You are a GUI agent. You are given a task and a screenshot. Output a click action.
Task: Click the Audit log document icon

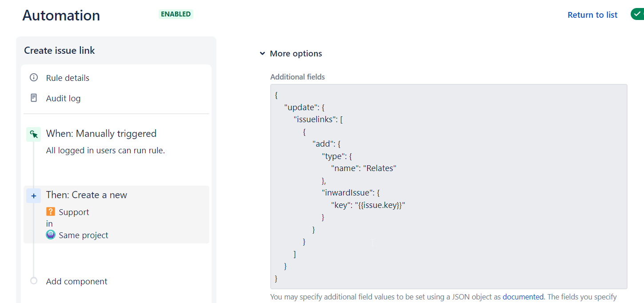click(33, 98)
